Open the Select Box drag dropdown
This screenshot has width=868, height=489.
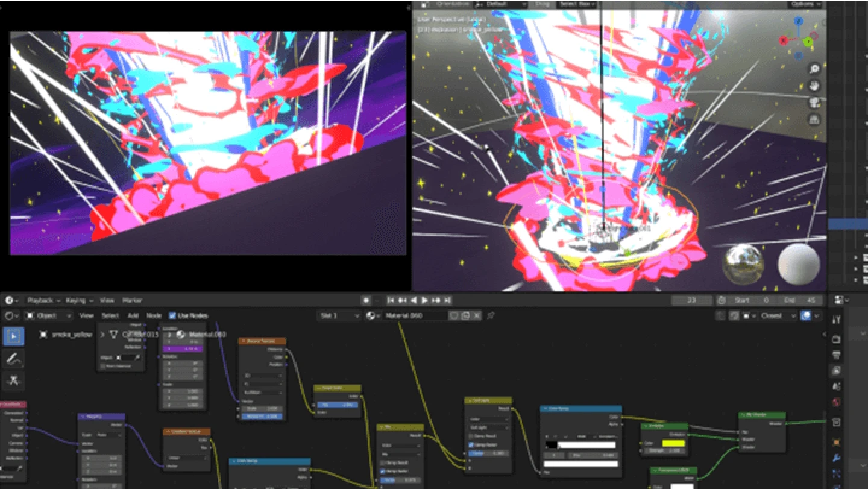click(577, 4)
